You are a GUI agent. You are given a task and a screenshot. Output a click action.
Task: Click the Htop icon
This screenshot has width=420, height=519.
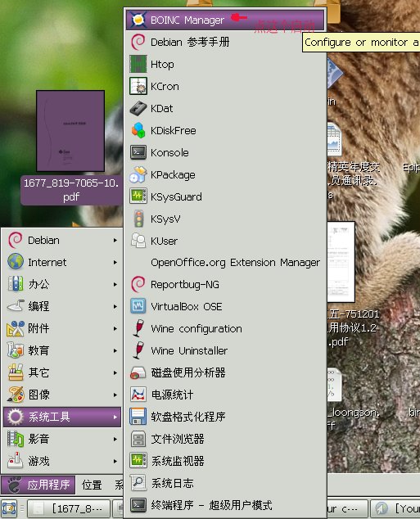click(x=138, y=64)
